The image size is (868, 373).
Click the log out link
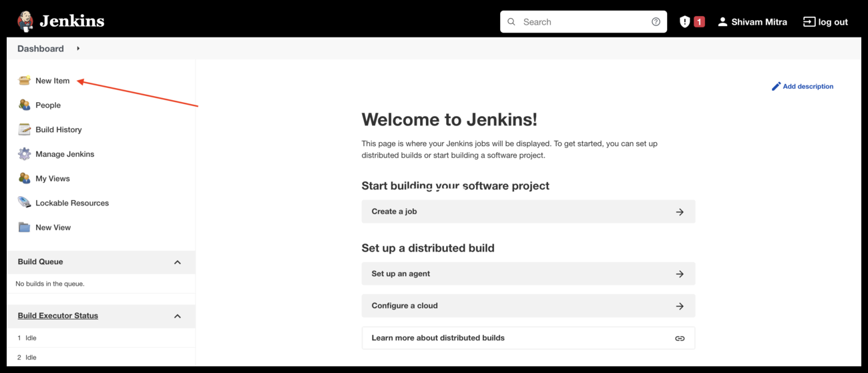(x=833, y=22)
